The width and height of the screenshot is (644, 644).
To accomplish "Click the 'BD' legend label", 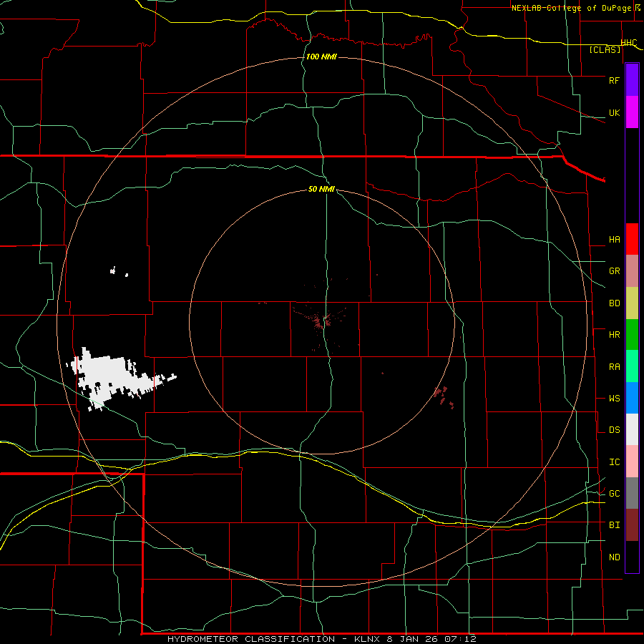I will coord(614,303).
